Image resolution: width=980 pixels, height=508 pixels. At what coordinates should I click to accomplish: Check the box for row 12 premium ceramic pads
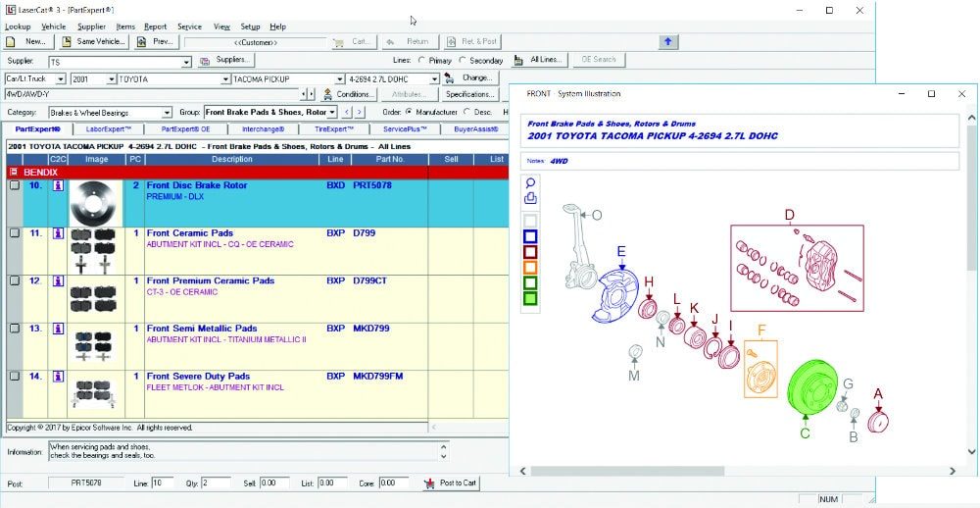[15, 280]
